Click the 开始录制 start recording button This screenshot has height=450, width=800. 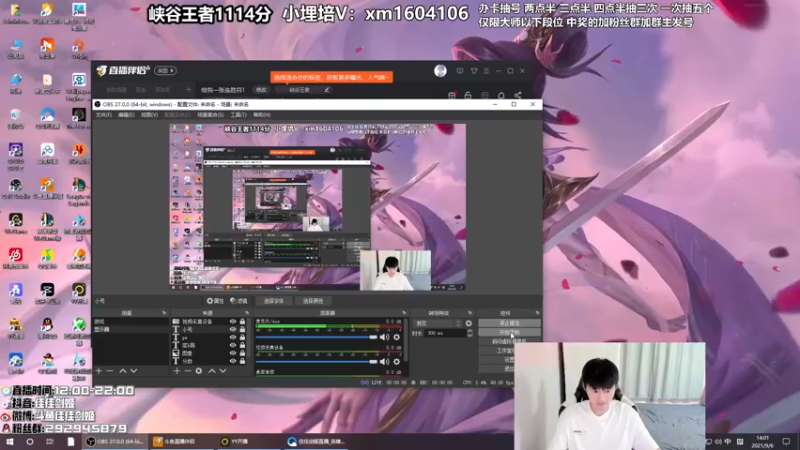(509, 332)
